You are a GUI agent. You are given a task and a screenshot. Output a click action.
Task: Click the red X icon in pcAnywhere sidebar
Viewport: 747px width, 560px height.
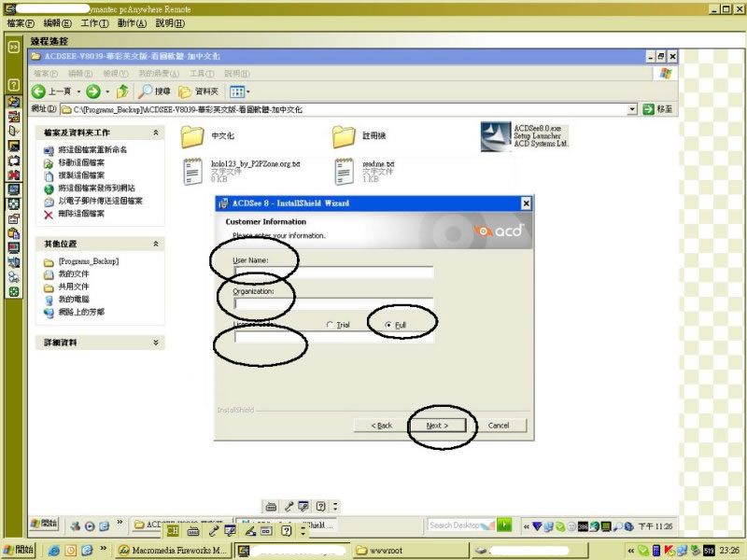click(x=13, y=175)
